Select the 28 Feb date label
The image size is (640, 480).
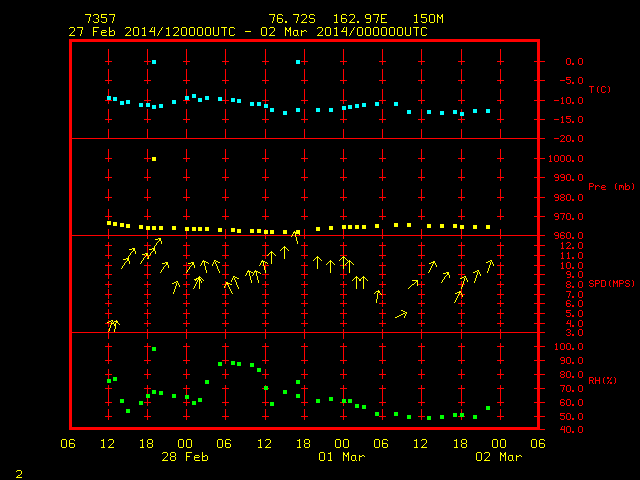(185, 457)
